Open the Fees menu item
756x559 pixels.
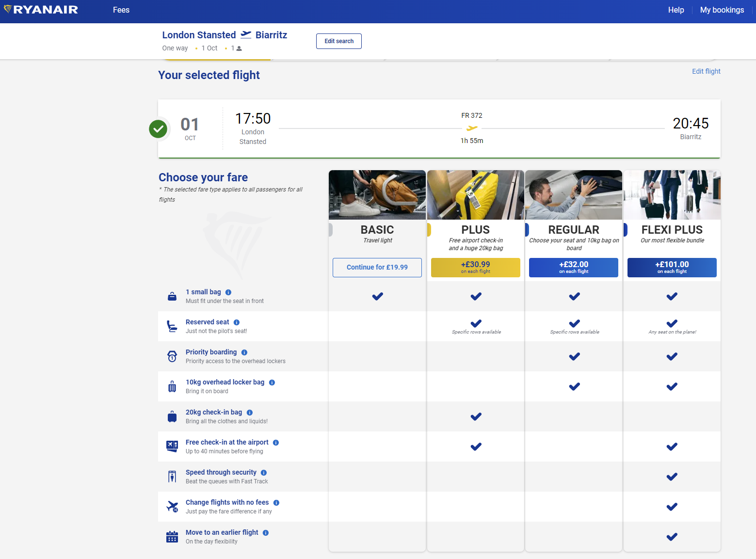[121, 10]
